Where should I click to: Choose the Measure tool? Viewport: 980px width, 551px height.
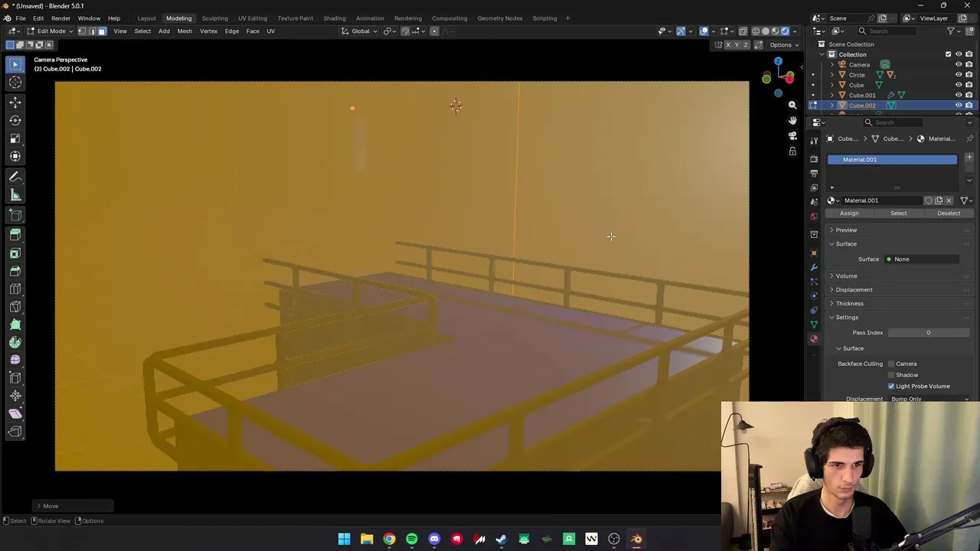[15, 195]
